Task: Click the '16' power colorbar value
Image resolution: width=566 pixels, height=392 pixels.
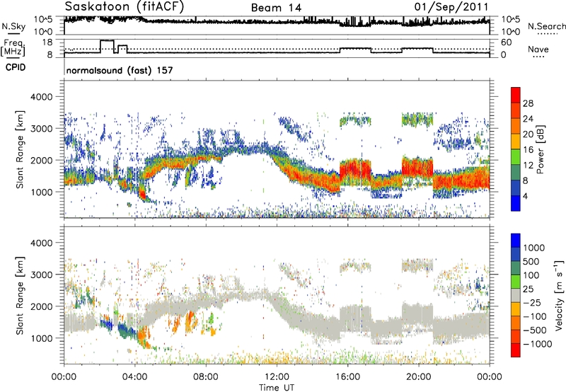Action: point(528,150)
